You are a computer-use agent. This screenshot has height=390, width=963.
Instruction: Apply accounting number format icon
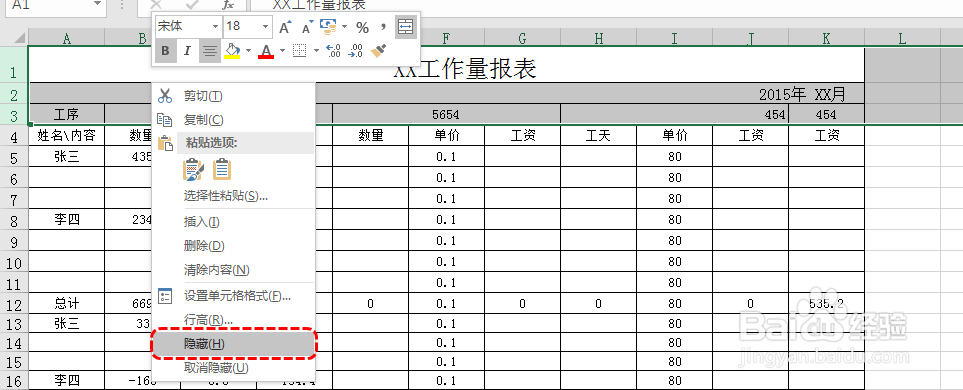click(x=328, y=26)
